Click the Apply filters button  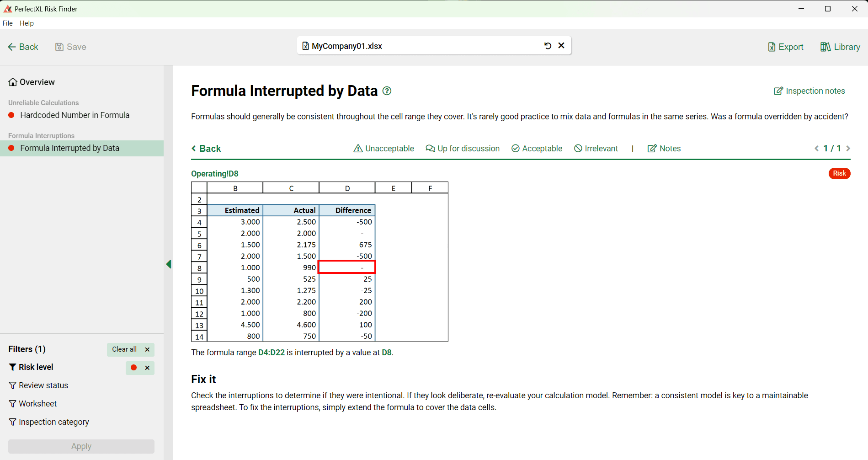[x=81, y=446]
